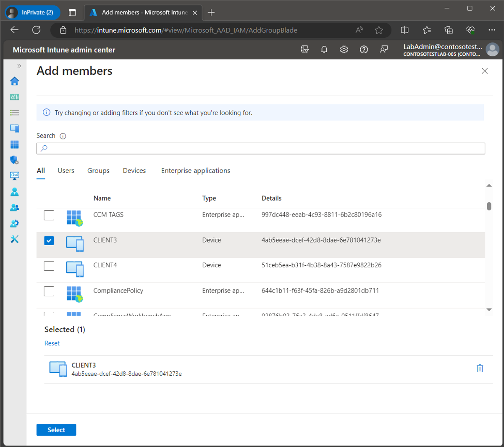Click the Add members browser tab
Viewport: 504px width, 447px height.
(143, 13)
